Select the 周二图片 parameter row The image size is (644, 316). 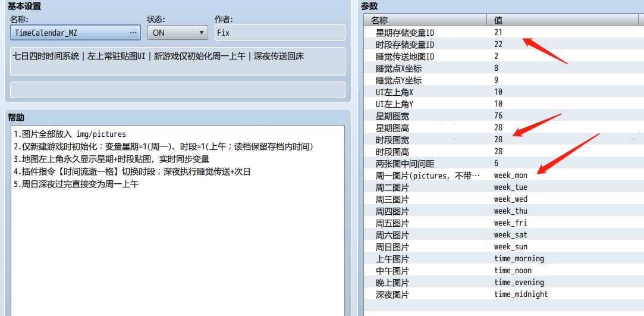tap(504, 187)
